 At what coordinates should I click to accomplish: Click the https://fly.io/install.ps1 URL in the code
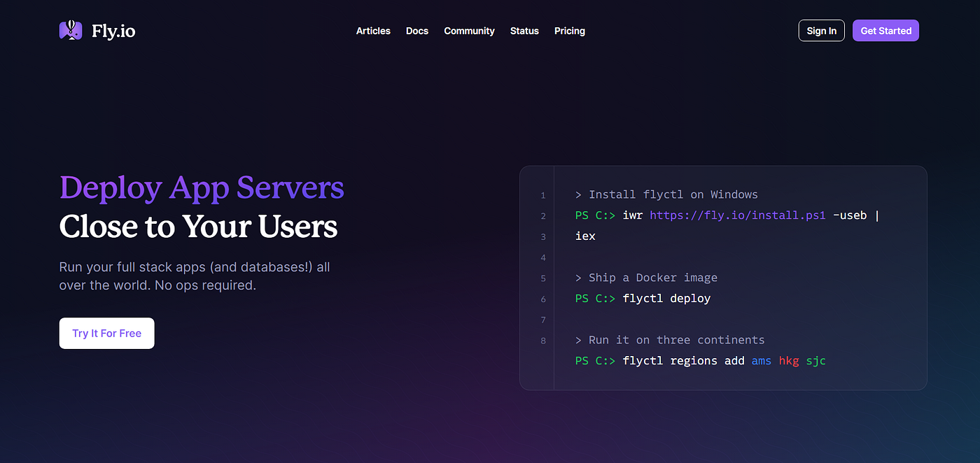pos(738,215)
